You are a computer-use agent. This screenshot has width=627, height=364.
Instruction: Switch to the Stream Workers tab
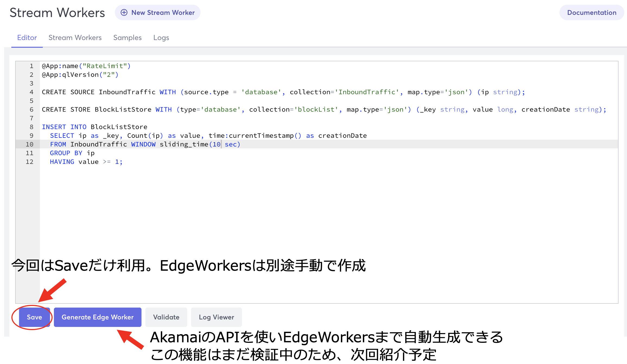(75, 37)
